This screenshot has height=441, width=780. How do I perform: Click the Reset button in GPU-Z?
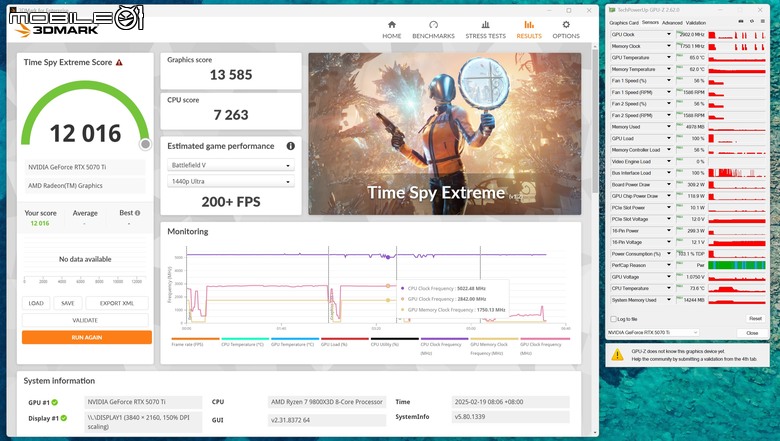[x=755, y=319]
